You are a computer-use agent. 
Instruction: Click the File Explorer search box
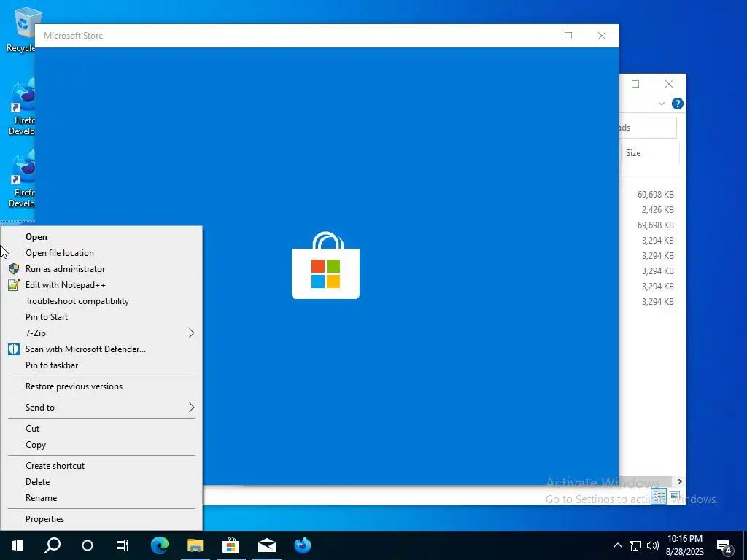click(x=648, y=128)
